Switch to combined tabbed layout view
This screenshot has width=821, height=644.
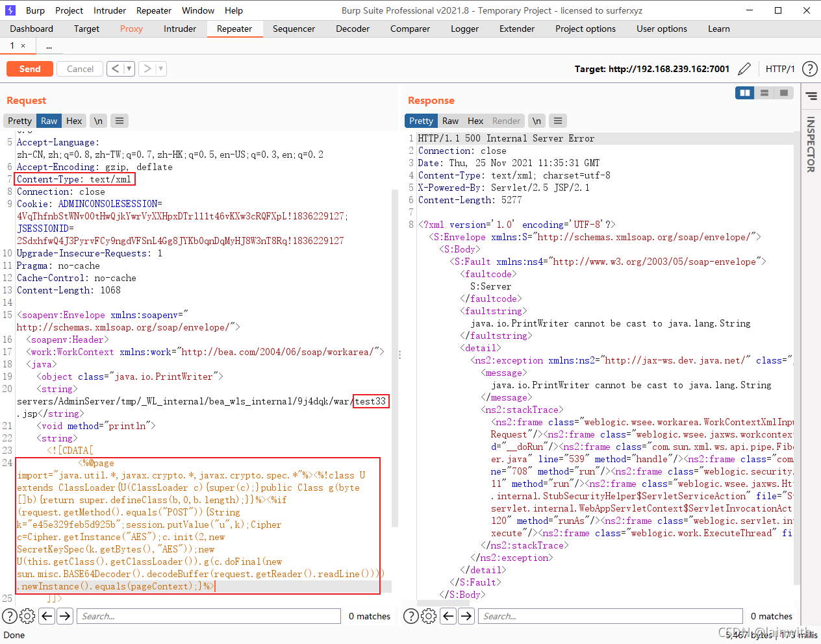784,93
